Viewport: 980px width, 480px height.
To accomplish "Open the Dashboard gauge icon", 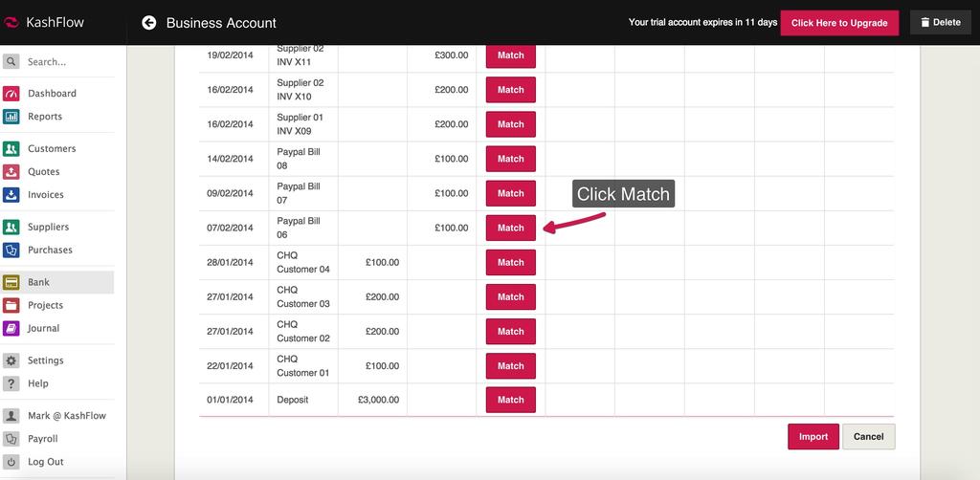I will coord(11,94).
